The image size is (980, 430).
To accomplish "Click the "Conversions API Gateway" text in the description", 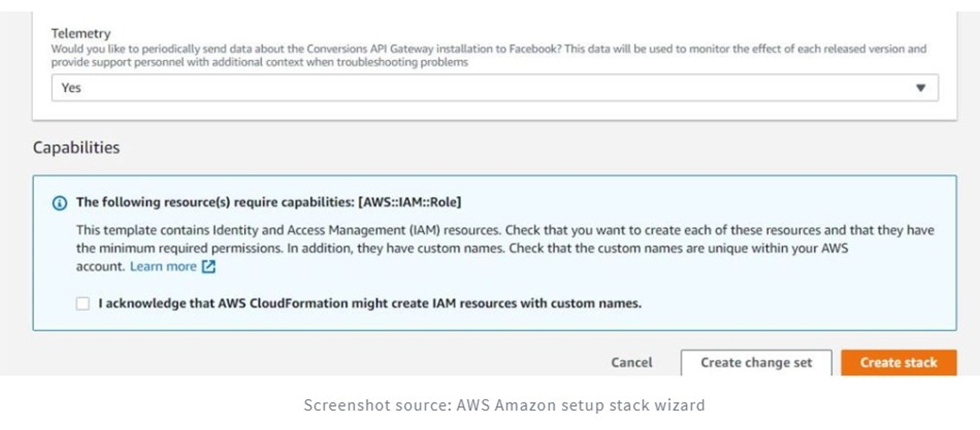I will click(370, 49).
